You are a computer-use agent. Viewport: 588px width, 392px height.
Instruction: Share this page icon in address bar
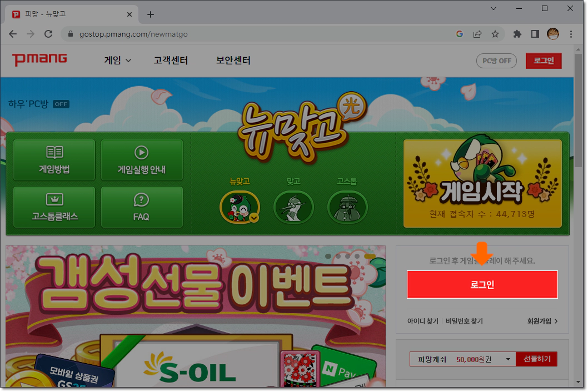[x=477, y=34]
